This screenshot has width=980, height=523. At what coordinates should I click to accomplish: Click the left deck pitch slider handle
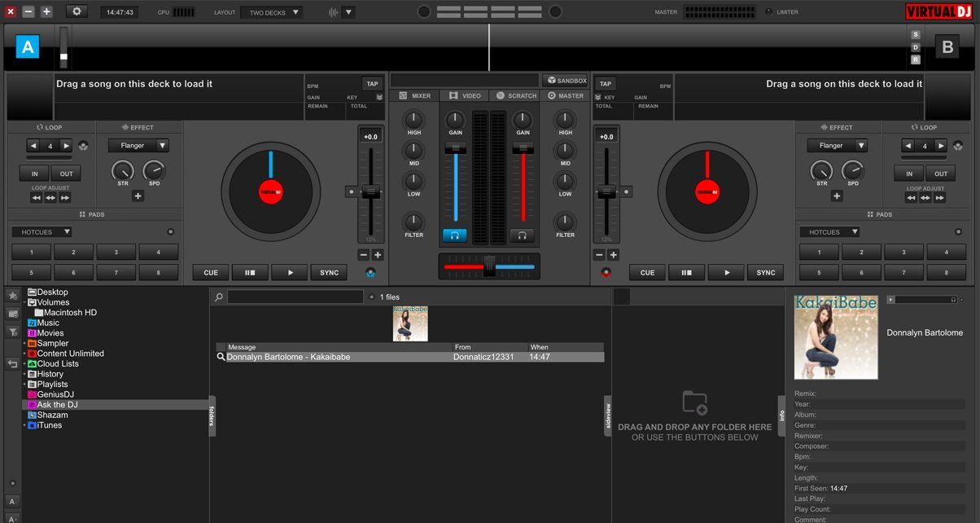tap(371, 192)
